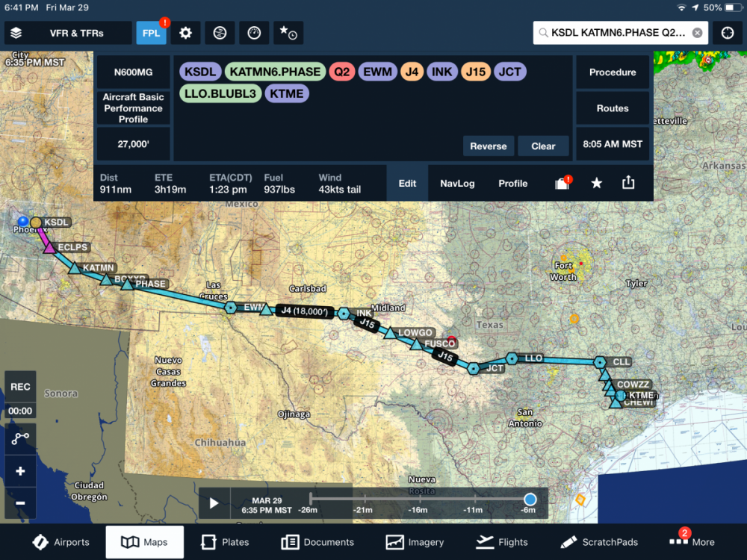Switch to the Edit tab
The image size is (747, 560).
407,184
